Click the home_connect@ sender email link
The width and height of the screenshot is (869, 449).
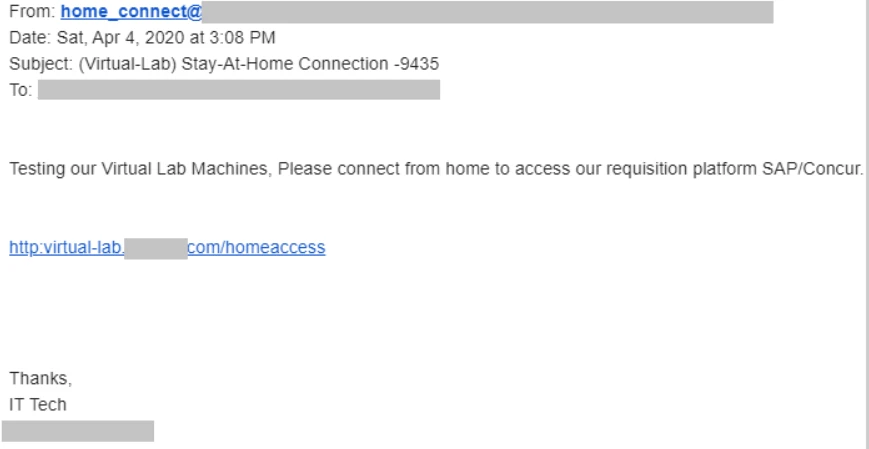coord(131,12)
